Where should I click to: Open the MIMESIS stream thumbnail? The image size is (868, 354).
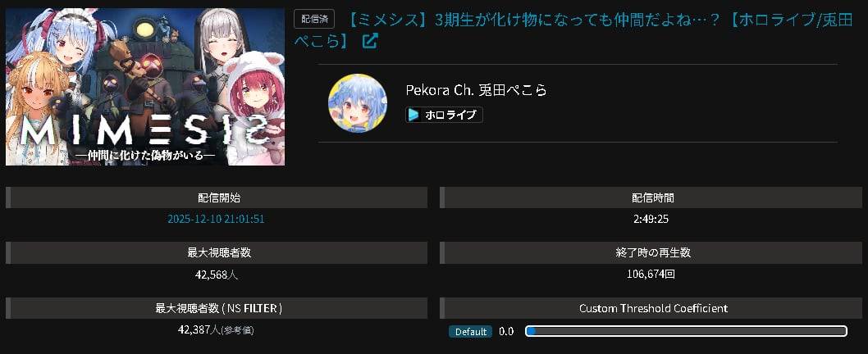(x=145, y=86)
